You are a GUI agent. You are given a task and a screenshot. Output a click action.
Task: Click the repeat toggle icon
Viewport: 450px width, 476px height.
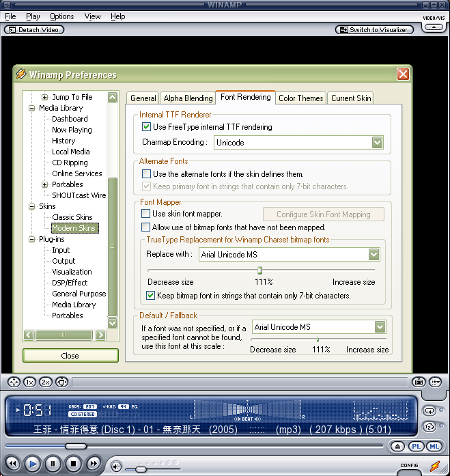coord(430,411)
